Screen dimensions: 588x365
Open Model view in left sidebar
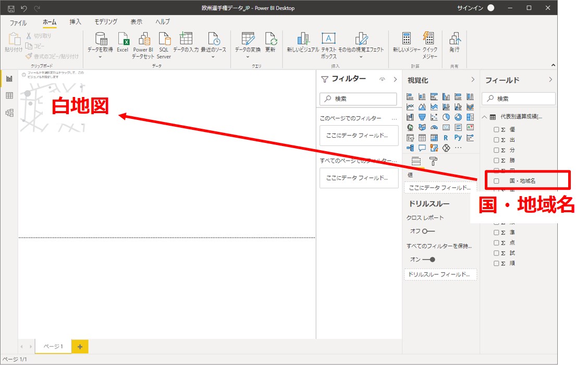[x=9, y=113]
